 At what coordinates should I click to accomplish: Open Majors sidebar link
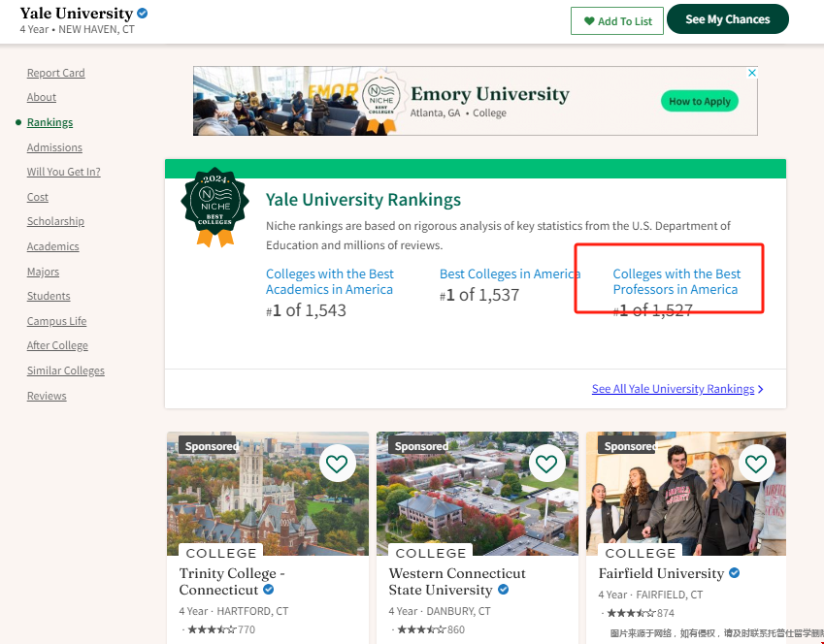tap(43, 272)
